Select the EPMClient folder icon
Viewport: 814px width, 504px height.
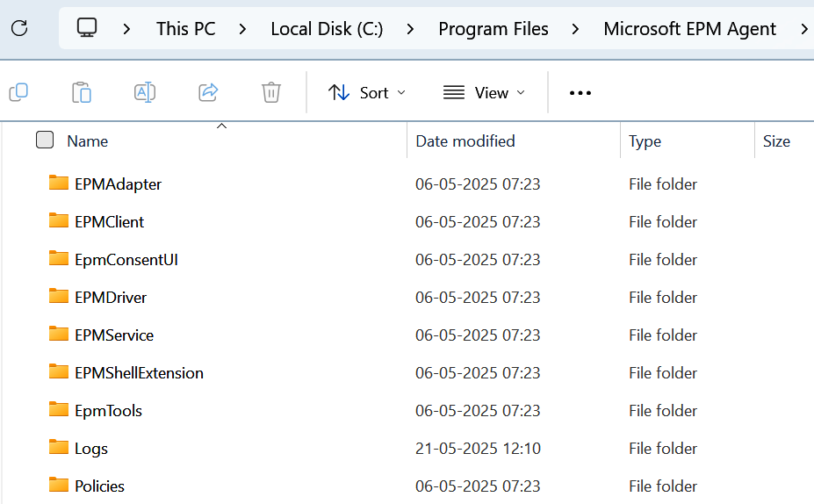(59, 220)
